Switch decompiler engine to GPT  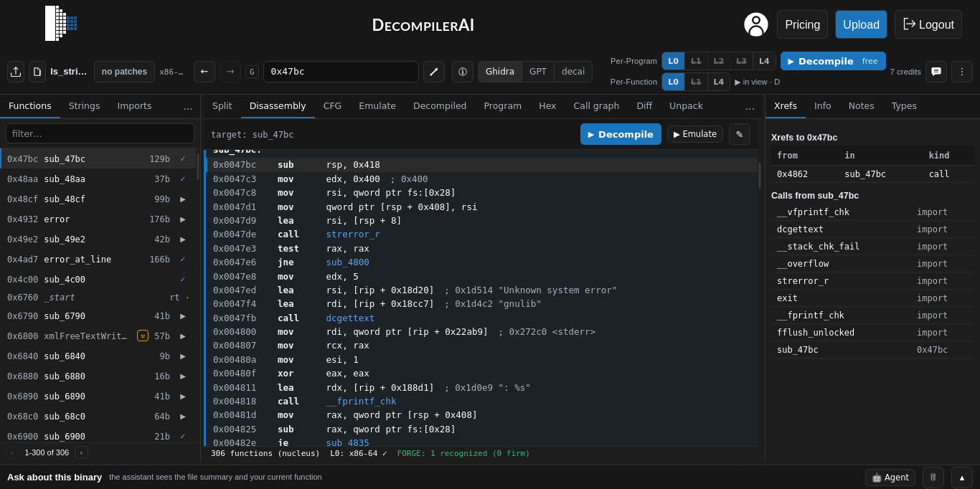[538, 72]
